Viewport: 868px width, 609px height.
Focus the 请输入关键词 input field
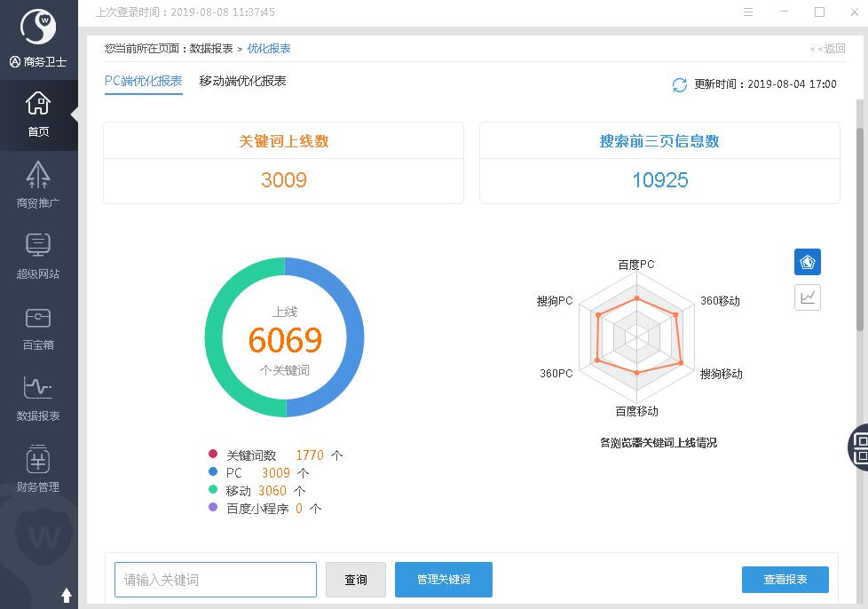(x=215, y=580)
